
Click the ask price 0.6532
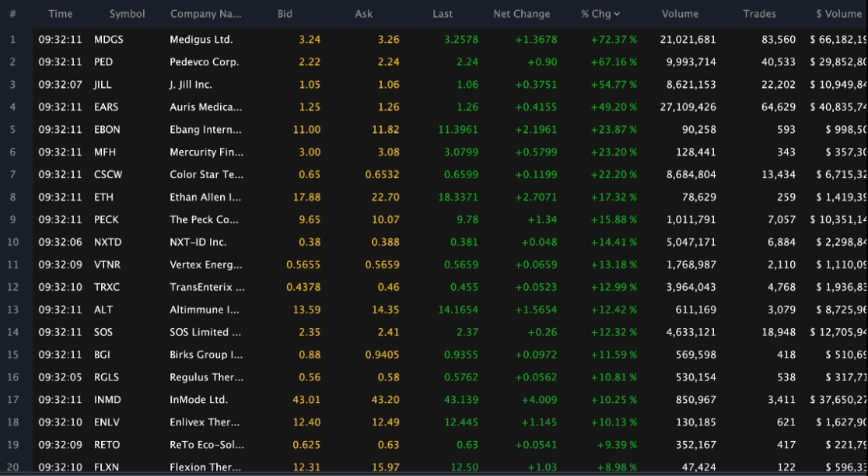coord(383,174)
